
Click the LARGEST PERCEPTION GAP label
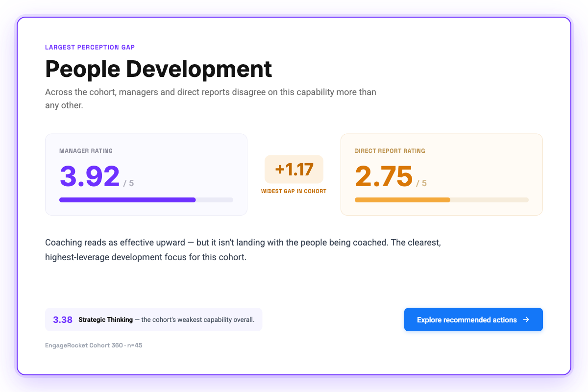coord(90,48)
